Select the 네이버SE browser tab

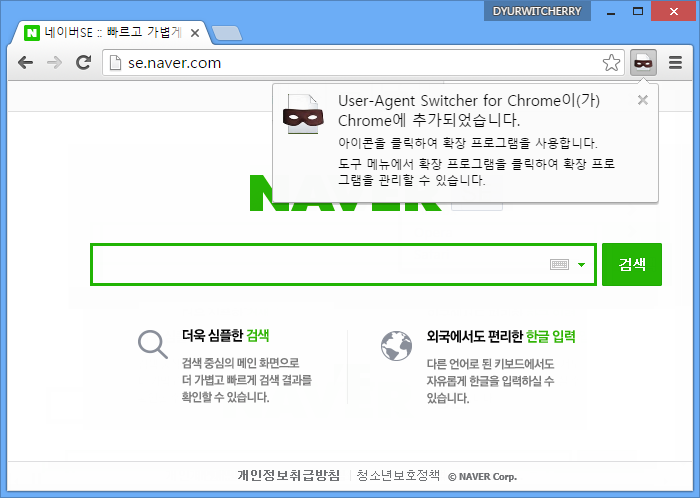[x=109, y=33]
